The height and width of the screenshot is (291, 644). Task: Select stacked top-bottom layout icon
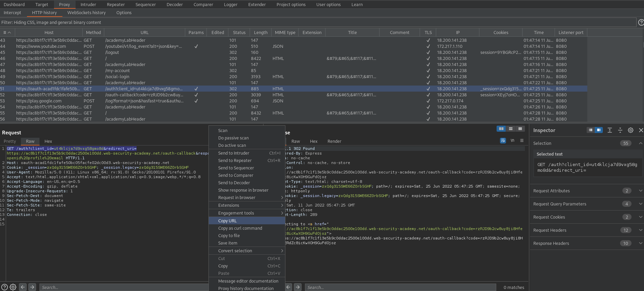point(511,129)
